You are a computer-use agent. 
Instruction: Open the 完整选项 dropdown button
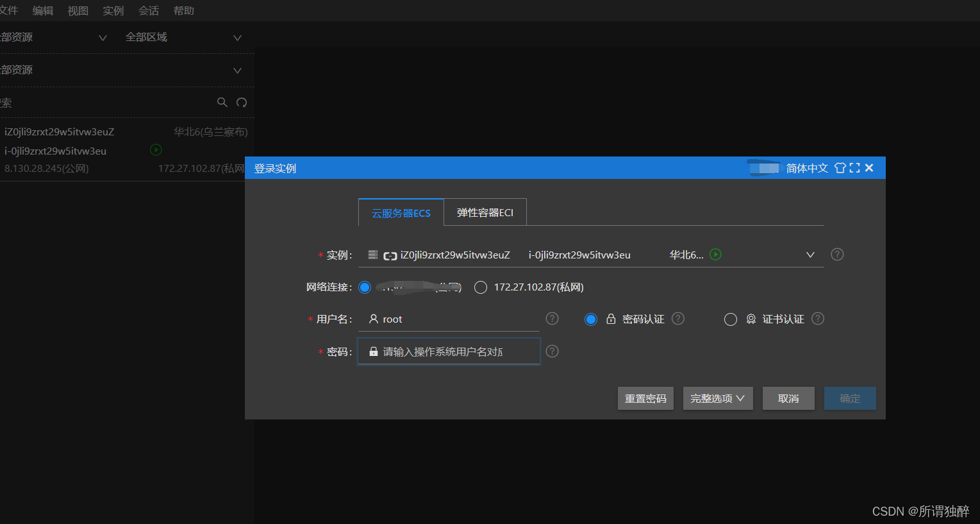click(x=718, y=398)
